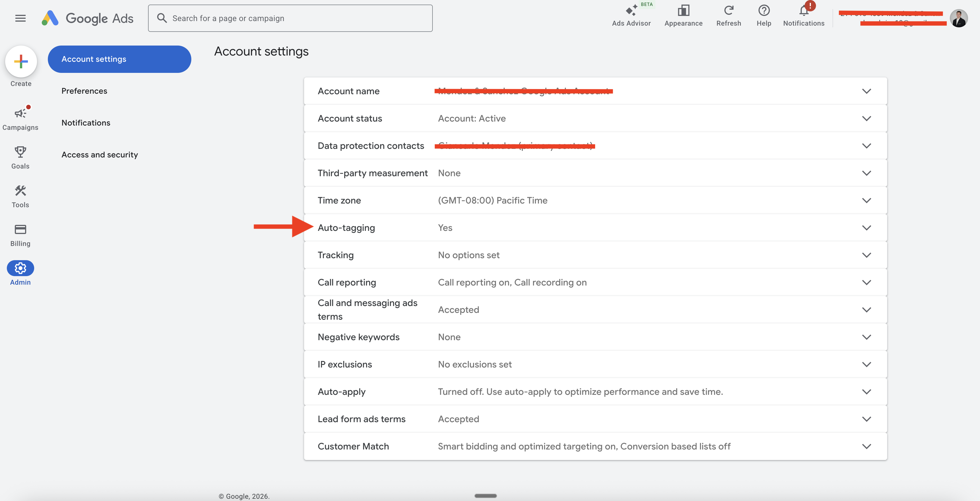Click the Account settings button
The image size is (980, 501).
(x=120, y=59)
